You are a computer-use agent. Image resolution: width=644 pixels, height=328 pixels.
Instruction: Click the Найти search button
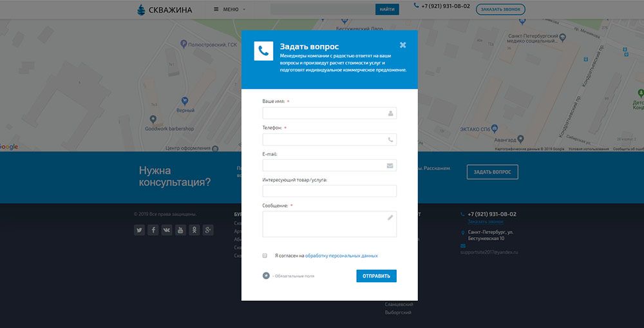point(387,10)
